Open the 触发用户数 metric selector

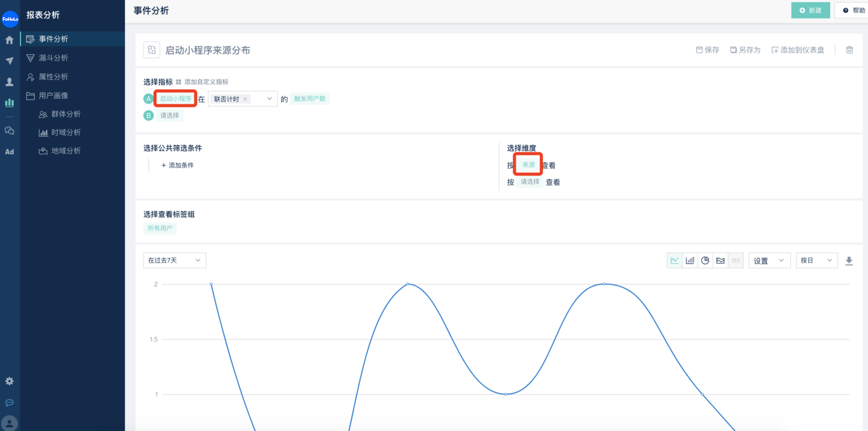click(310, 99)
